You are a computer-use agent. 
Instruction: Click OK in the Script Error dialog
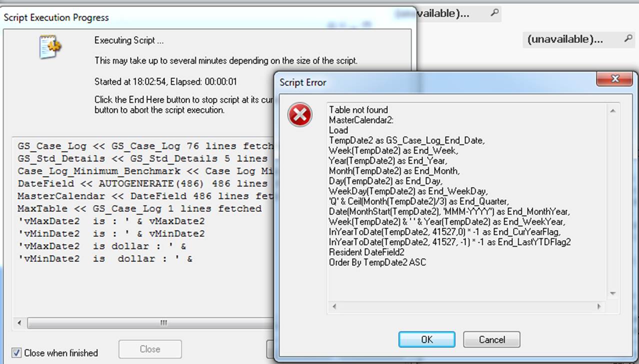pos(426,339)
